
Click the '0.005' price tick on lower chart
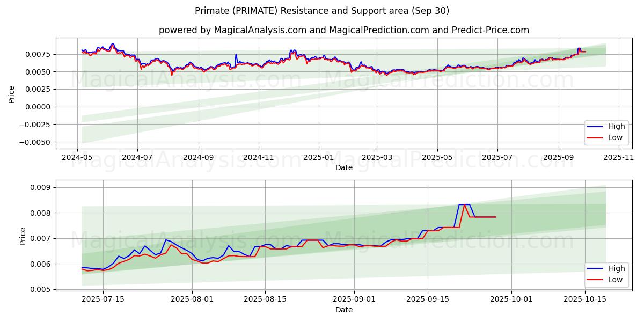pos(41,289)
